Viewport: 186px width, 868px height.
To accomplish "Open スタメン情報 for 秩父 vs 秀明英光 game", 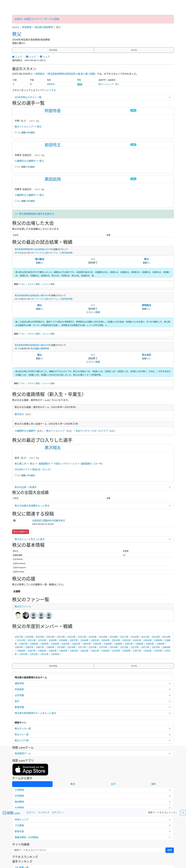I will point(93,312).
